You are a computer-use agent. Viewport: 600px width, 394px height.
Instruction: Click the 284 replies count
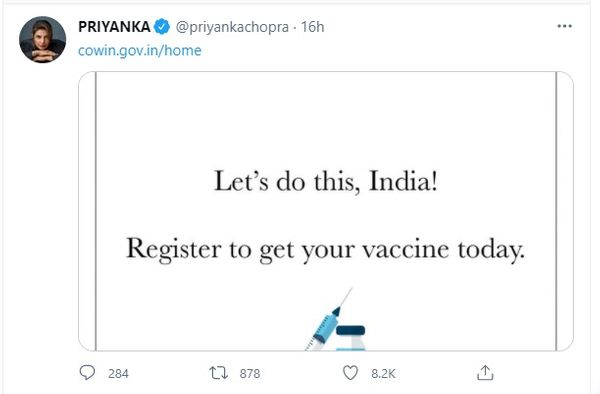(118, 373)
